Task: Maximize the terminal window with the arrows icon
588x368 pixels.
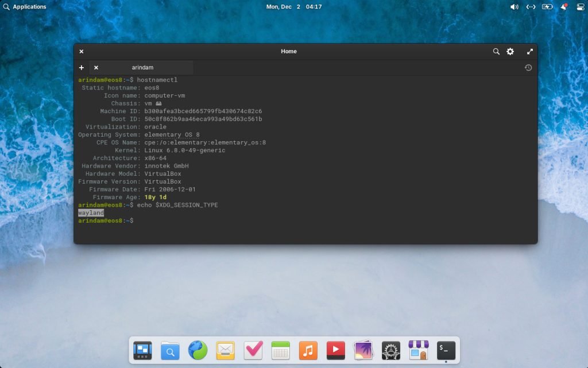Action: pos(529,52)
